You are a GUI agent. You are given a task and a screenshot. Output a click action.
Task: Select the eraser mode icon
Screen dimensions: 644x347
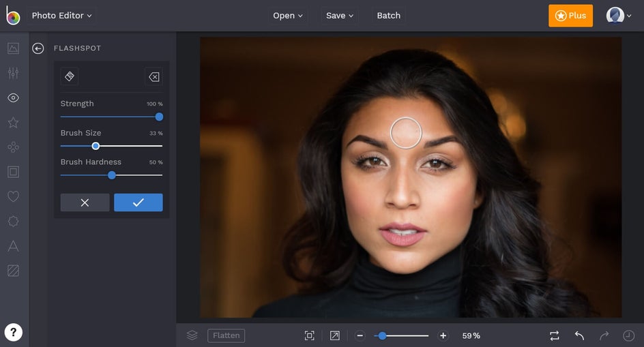(x=153, y=77)
